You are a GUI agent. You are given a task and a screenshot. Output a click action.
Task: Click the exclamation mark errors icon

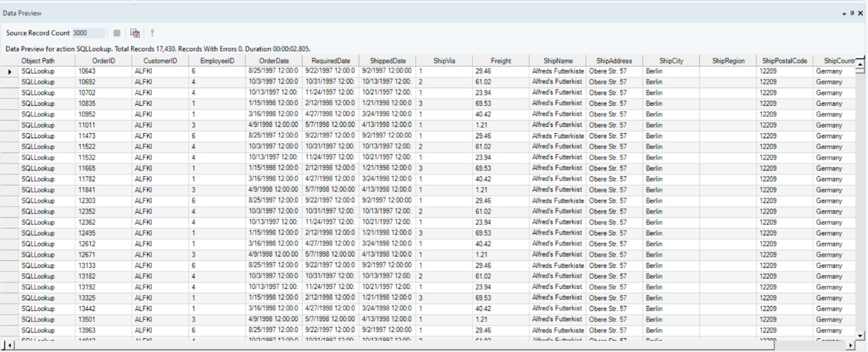coord(152,33)
